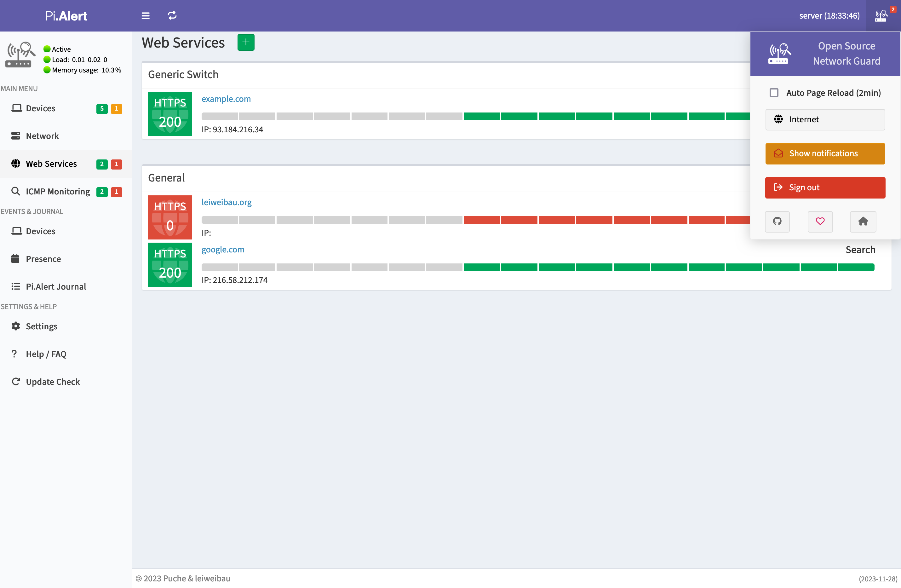
Task: Expand the General section
Action: point(166,177)
